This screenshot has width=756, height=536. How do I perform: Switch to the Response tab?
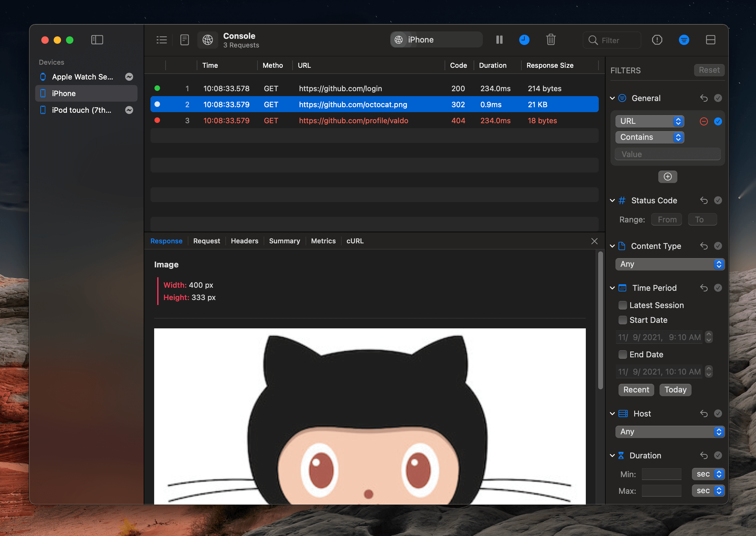click(x=166, y=241)
